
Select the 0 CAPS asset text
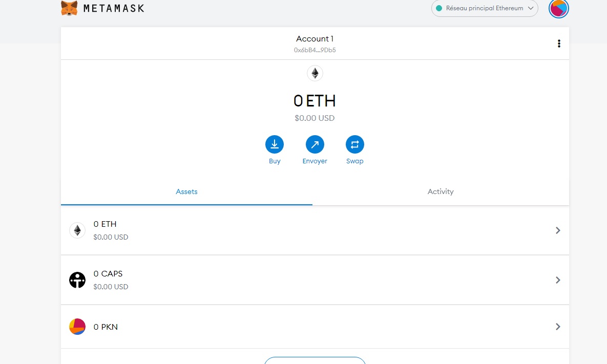click(108, 273)
